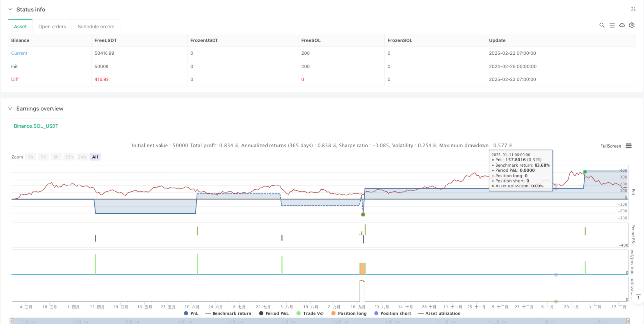Click the green high point marker on PnL line
This screenshot has width=644, height=324.
[585, 172]
